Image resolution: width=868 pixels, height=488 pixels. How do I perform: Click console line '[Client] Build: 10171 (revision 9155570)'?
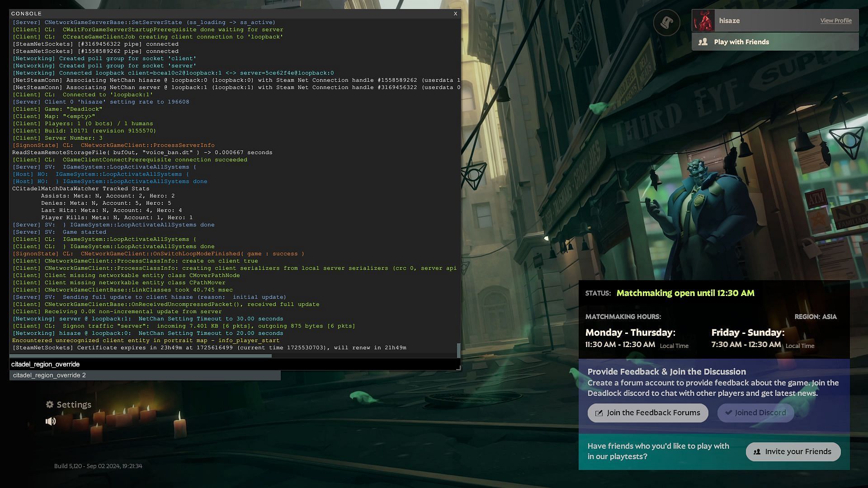(x=84, y=131)
